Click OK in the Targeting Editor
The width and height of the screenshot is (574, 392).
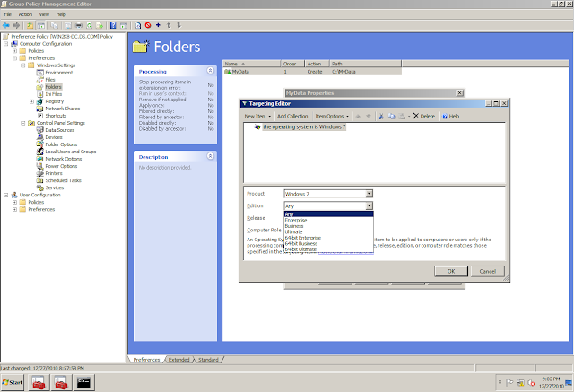451,271
